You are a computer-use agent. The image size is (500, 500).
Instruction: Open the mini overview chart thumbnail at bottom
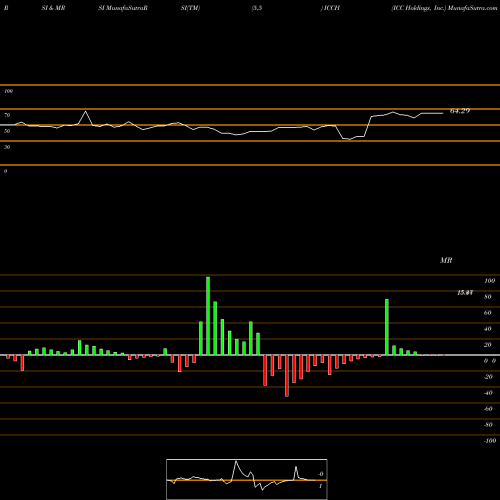[x=247, y=479]
